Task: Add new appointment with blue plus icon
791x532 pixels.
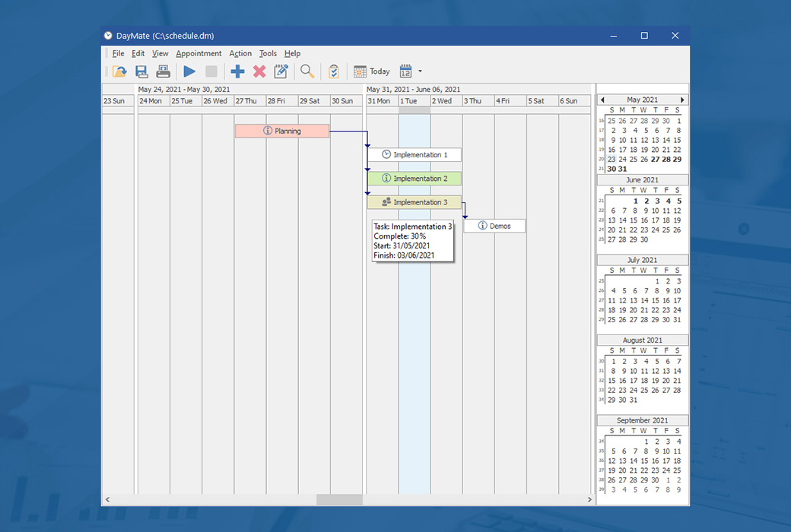Action: click(237, 71)
